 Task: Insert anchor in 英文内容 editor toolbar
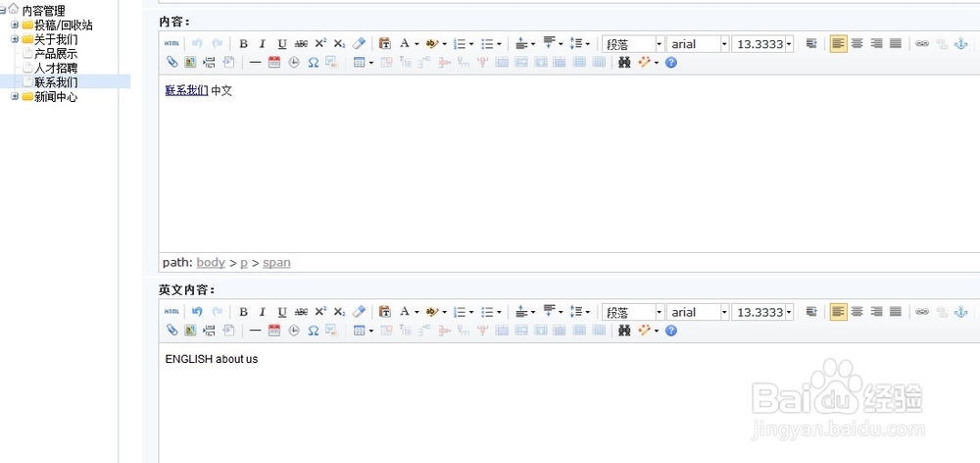pyautogui.click(x=960, y=312)
